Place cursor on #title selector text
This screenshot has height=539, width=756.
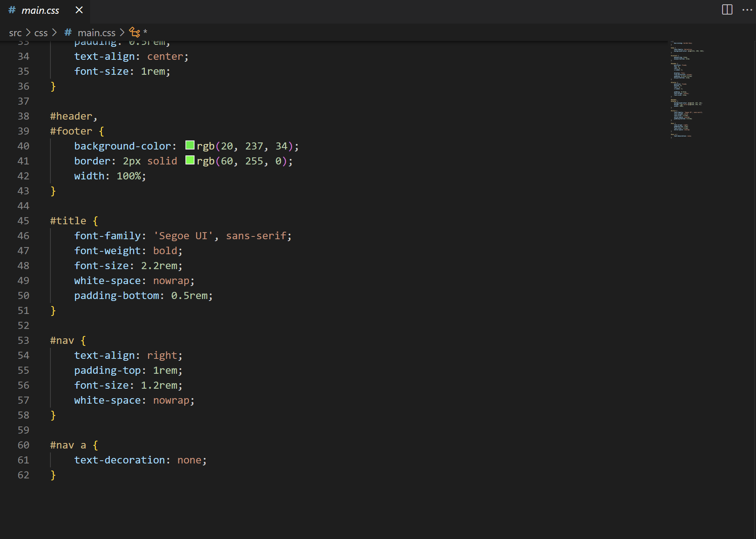[68, 221]
